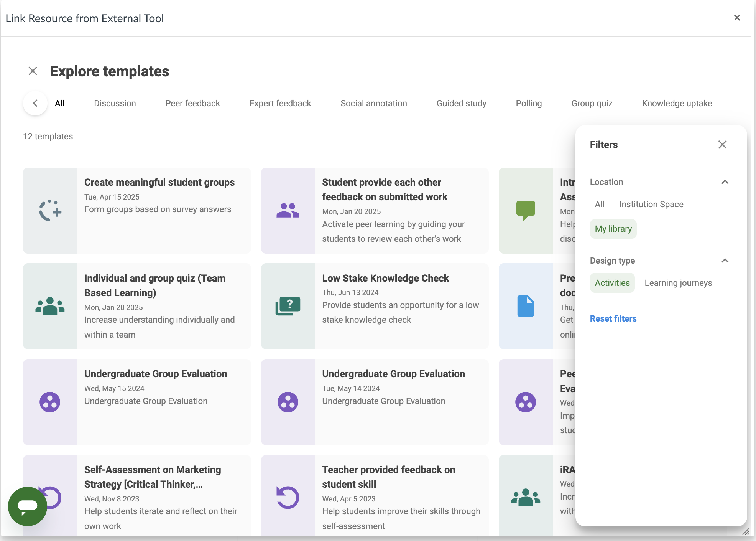This screenshot has width=756, height=541.
Task: Select the Knowledge uptake tab
Action: point(677,103)
